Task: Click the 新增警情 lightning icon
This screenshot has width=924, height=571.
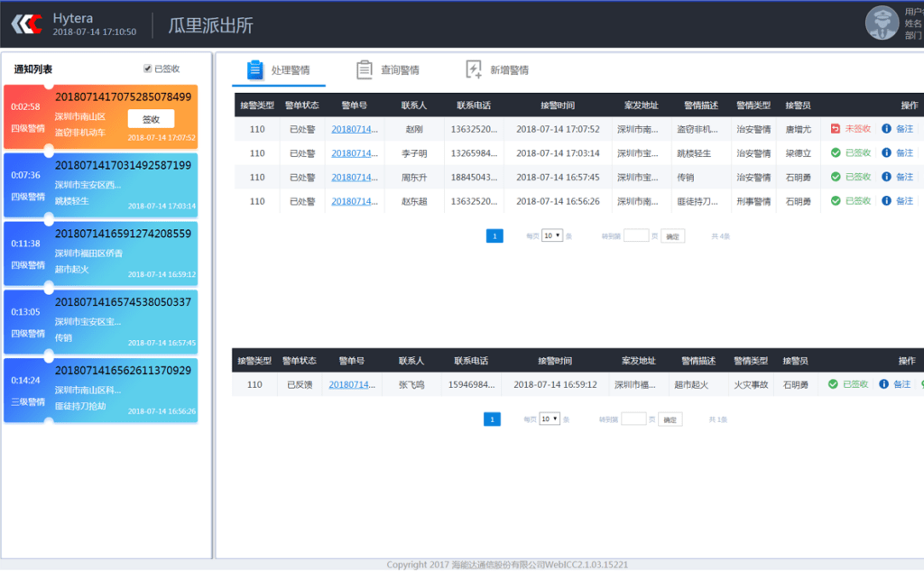Action: coord(473,69)
